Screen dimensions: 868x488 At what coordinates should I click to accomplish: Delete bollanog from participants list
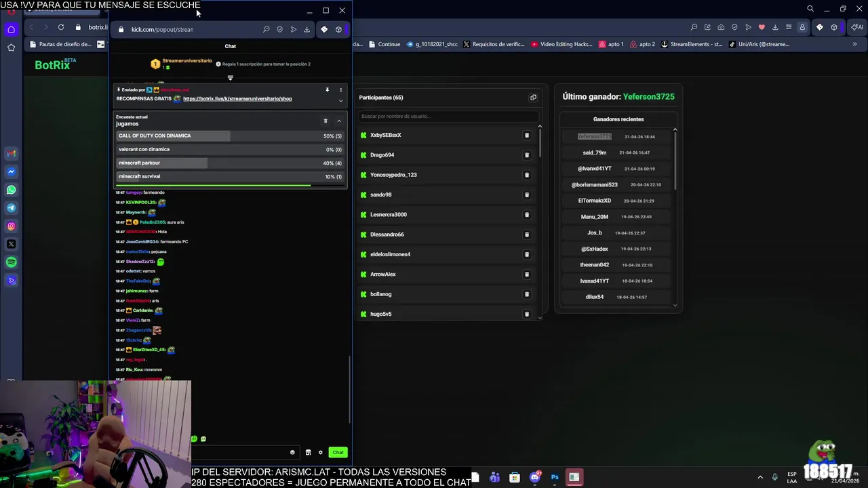click(526, 294)
